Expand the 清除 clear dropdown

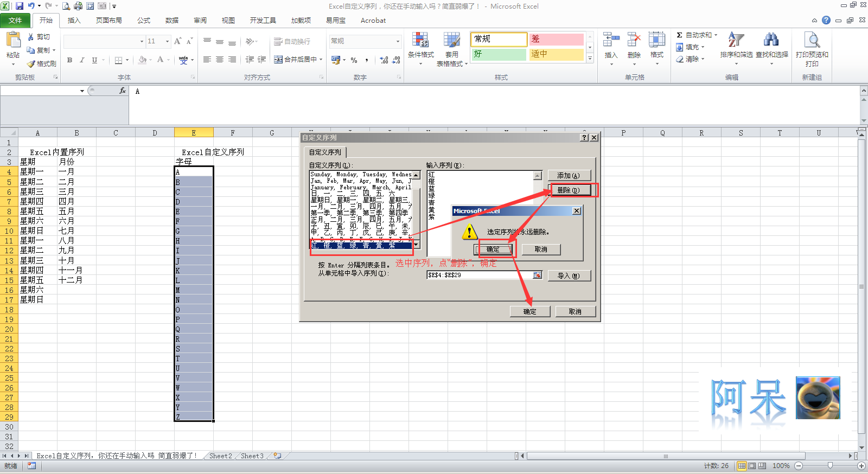tap(703, 59)
